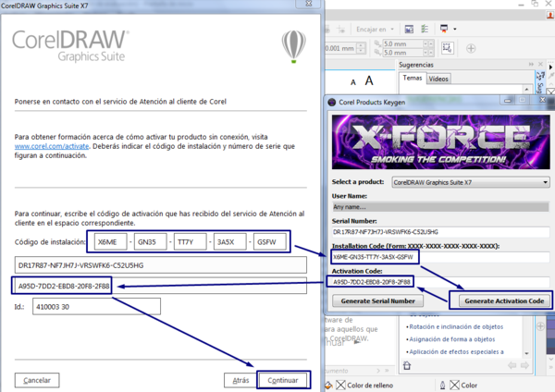Click the activation code field in CorelDRAW dialog
The width and height of the screenshot is (555, 392).
[x=161, y=286]
